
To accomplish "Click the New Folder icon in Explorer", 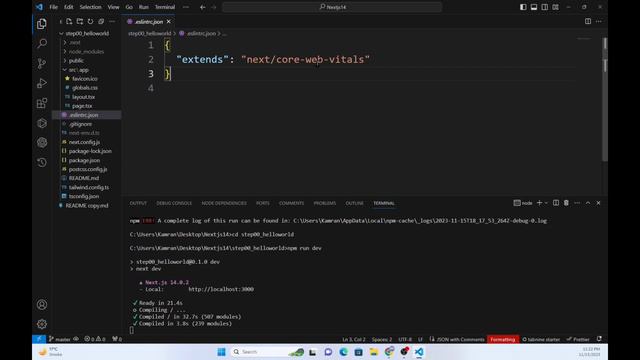I will coord(80,21).
